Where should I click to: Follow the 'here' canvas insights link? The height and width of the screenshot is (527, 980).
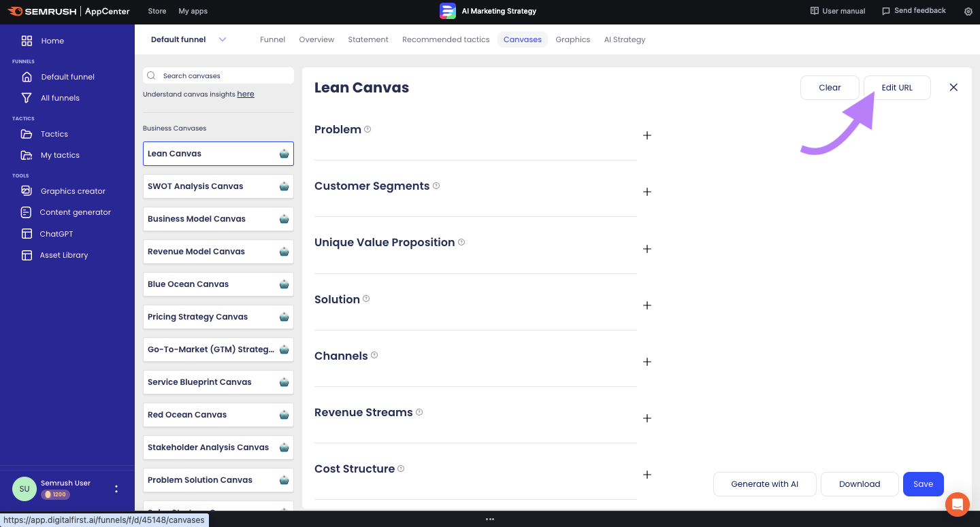tap(246, 95)
